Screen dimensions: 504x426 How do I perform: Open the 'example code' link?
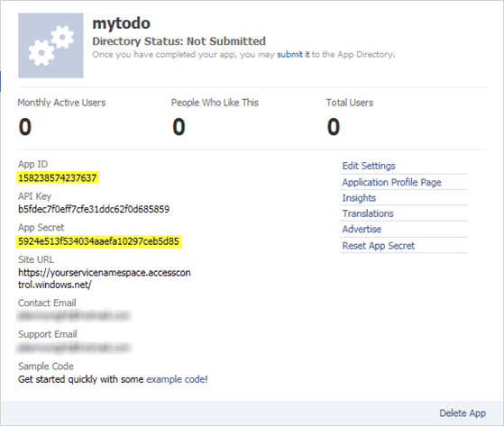176,379
